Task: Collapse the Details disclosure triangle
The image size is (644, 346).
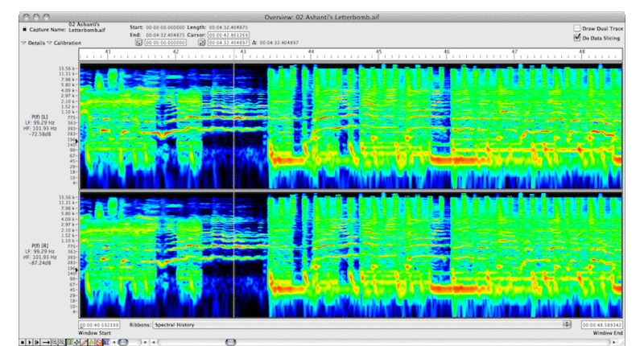Action: pos(23,43)
